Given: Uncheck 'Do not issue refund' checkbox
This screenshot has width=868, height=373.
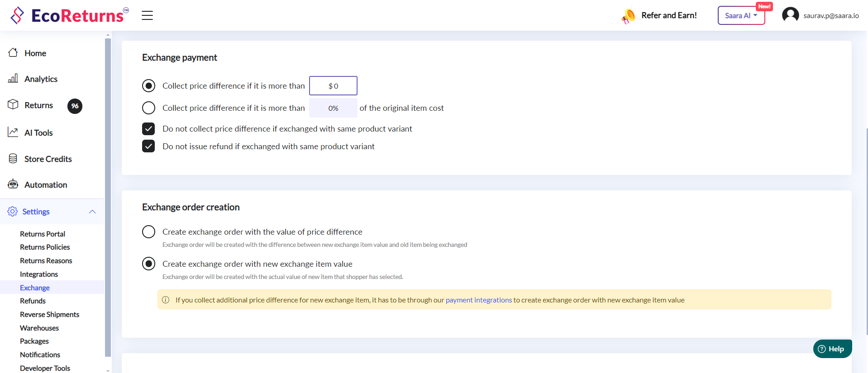Looking at the screenshot, I should click(x=148, y=146).
